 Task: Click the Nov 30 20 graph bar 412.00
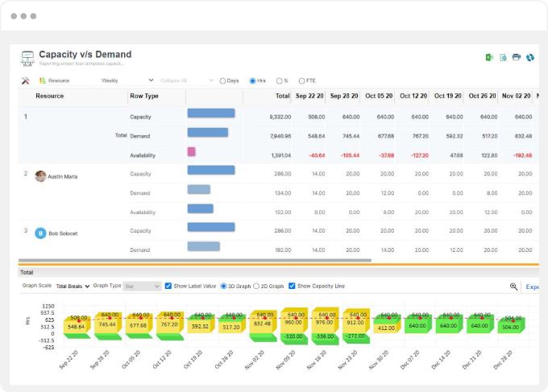tap(387, 328)
